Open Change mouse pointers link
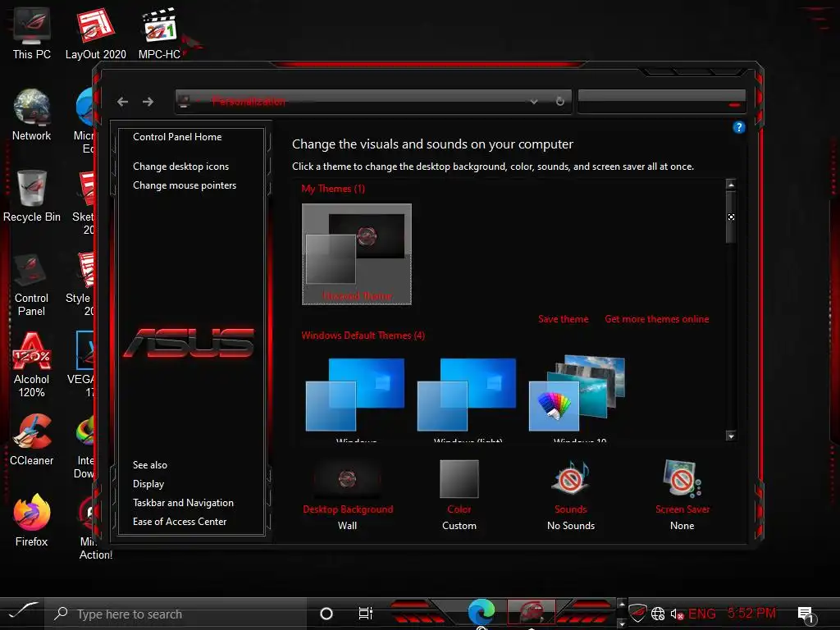The width and height of the screenshot is (840, 630). (x=185, y=185)
